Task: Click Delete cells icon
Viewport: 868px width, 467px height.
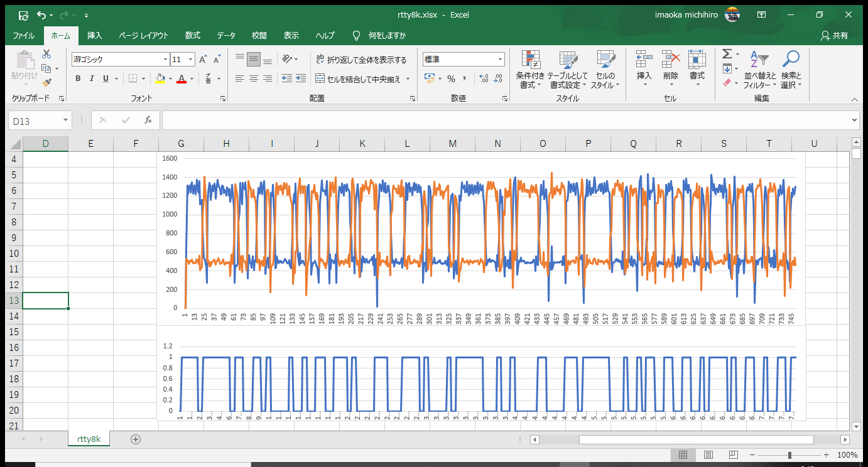Action: [x=671, y=60]
